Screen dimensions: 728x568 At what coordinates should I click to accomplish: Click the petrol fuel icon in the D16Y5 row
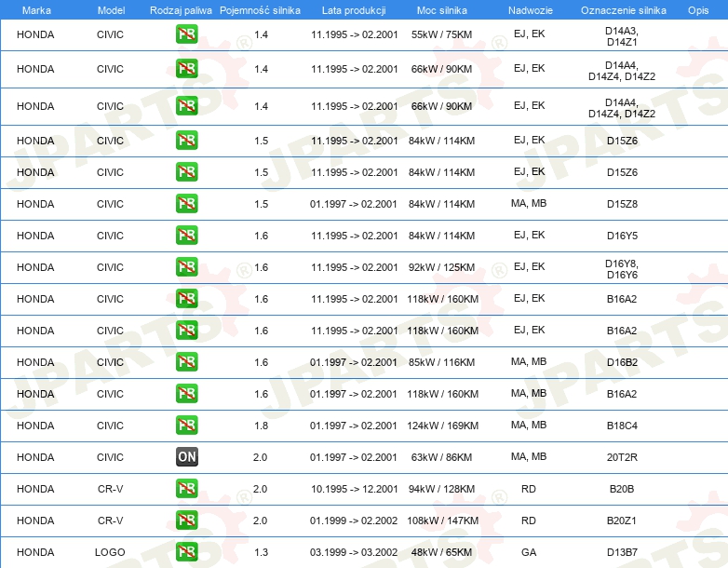click(186, 235)
